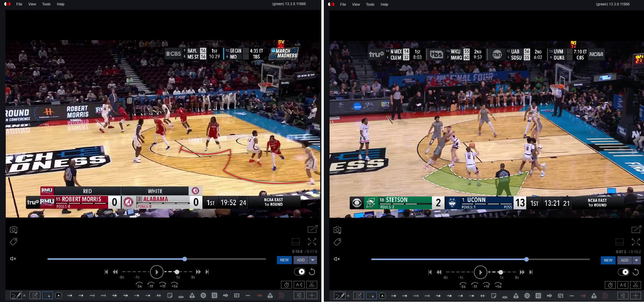This screenshot has width=644, height=302.
Task: Click the ADD button in left player
Action: pyautogui.click(x=301, y=260)
